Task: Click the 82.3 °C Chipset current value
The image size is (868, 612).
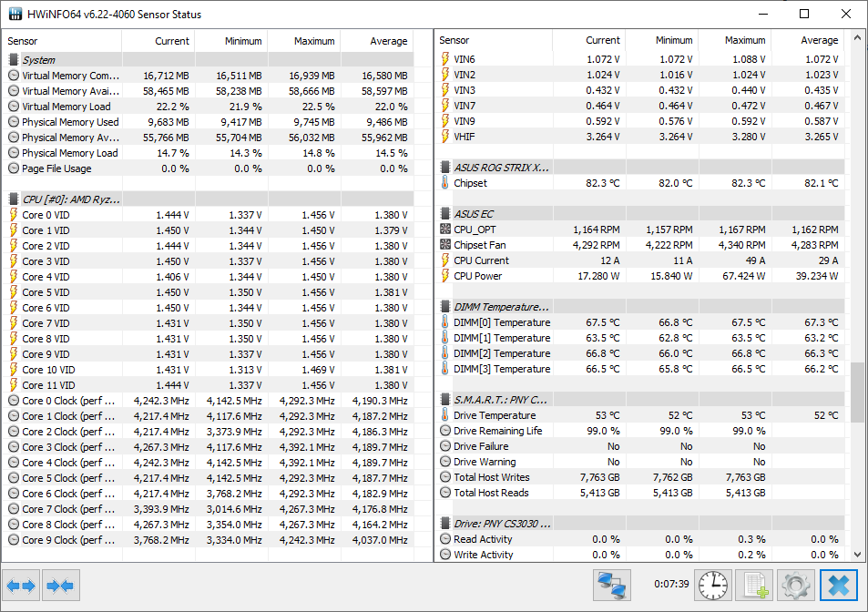Action: 603,183
